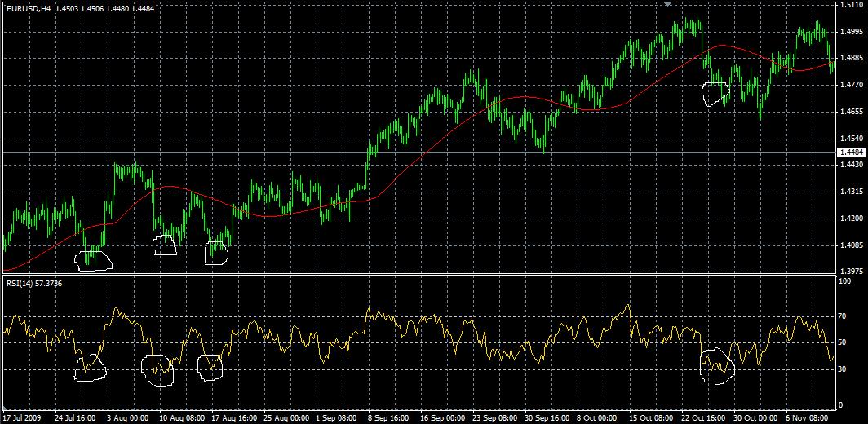Click the 1.3975 price scale label

pos(849,271)
